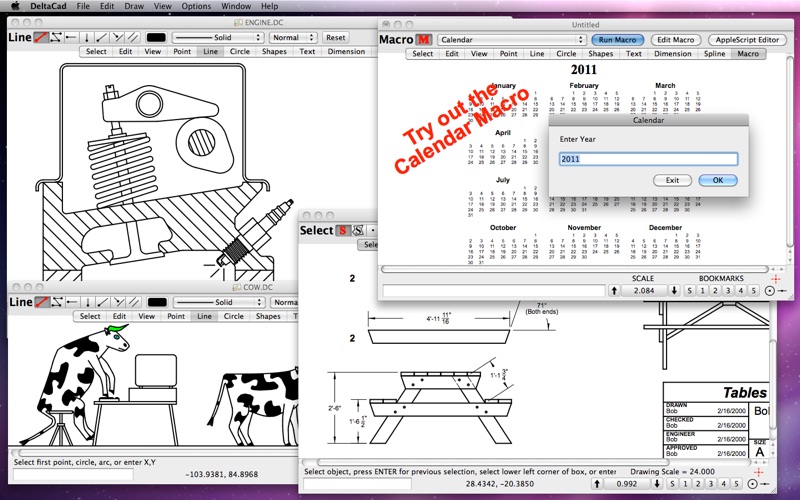Open the Solid line style dropdown in ENGINE.DC
Screen dimensions: 800x500
pos(223,37)
